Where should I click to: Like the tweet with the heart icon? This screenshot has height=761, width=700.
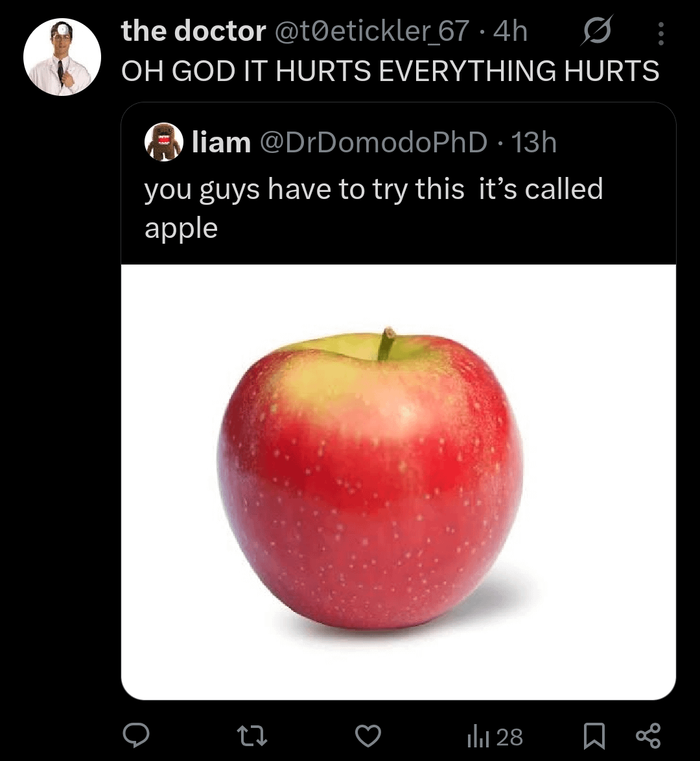(x=369, y=736)
